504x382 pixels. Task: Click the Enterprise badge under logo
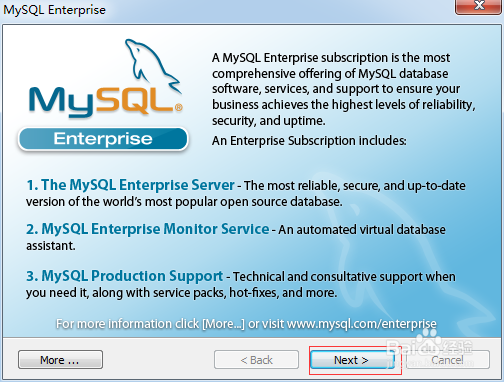pos(103,138)
